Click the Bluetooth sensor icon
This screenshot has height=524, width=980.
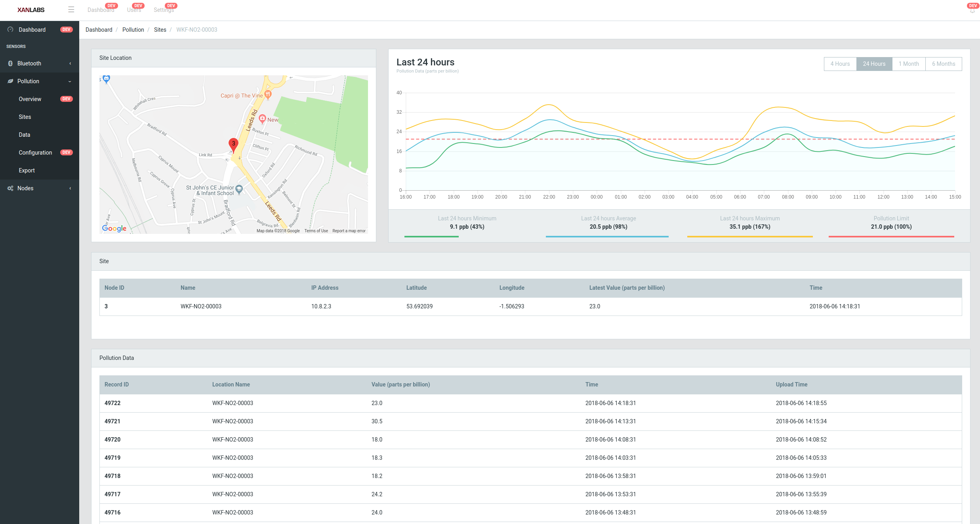[10, 63]
